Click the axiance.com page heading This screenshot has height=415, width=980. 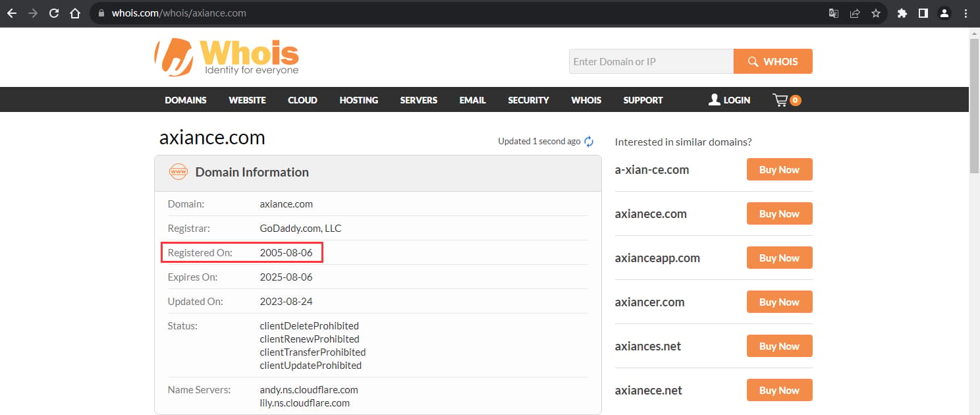point(212,138)
